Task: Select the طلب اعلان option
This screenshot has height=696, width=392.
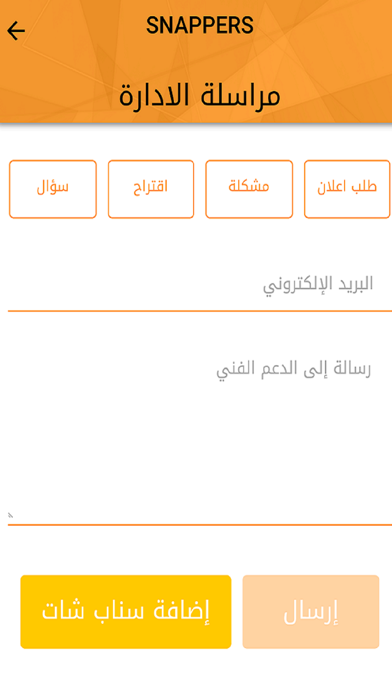Action: coord(347,189)
